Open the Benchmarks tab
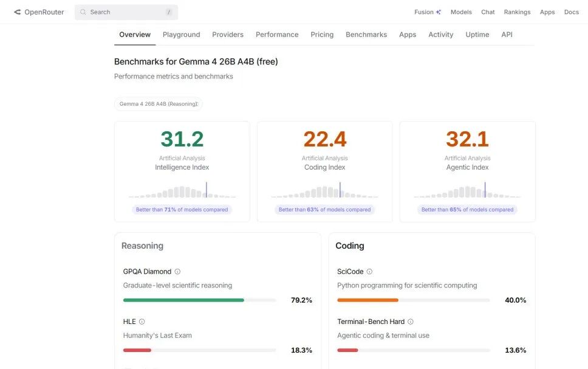The width and height of the screenshot is (588, 369). (366, 35)
